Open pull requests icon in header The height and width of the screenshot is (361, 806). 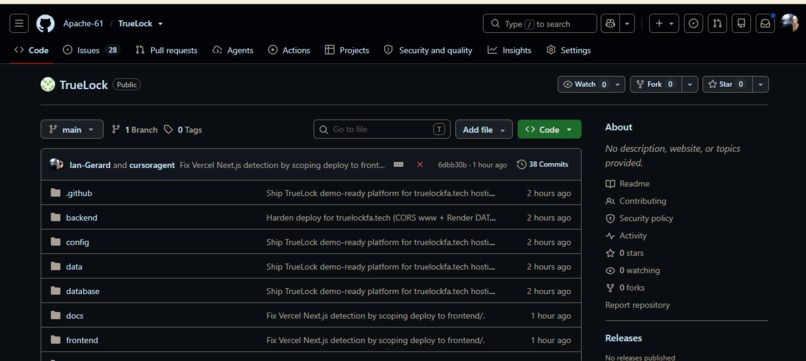(717, 24)
